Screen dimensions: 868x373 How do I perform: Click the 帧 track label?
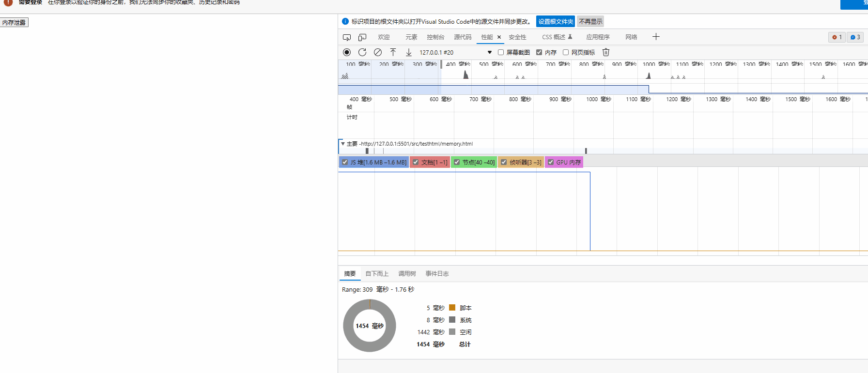349,107
